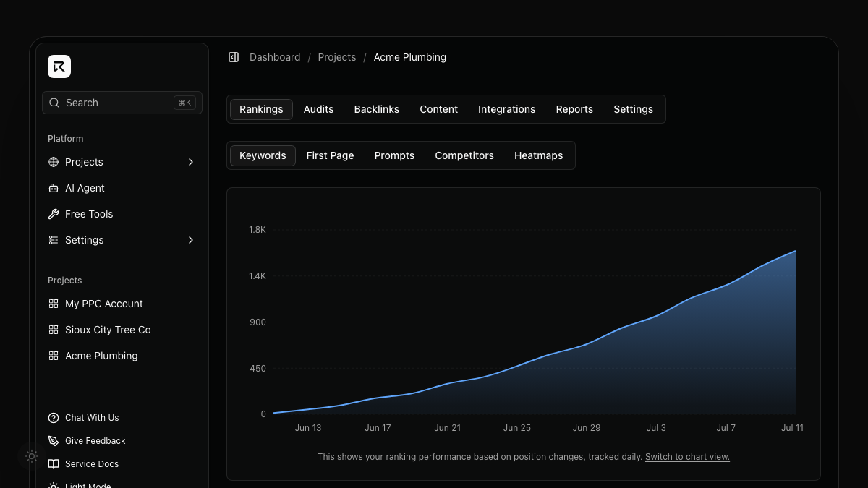Select the Keywords sub-tab
Screen dimensions: 868x488
click(263, 155)
